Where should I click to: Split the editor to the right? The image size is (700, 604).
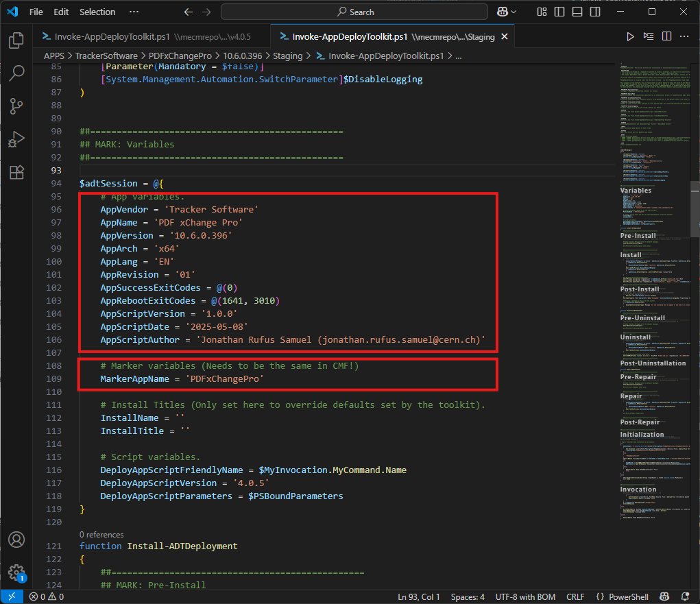click(x=666, y=37)
